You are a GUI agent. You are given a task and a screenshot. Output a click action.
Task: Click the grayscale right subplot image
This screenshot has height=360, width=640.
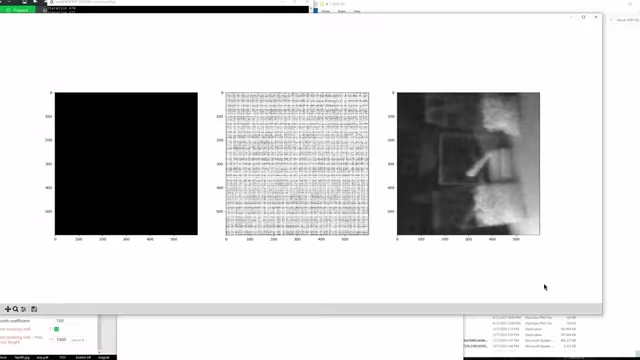tap(468, 164)
